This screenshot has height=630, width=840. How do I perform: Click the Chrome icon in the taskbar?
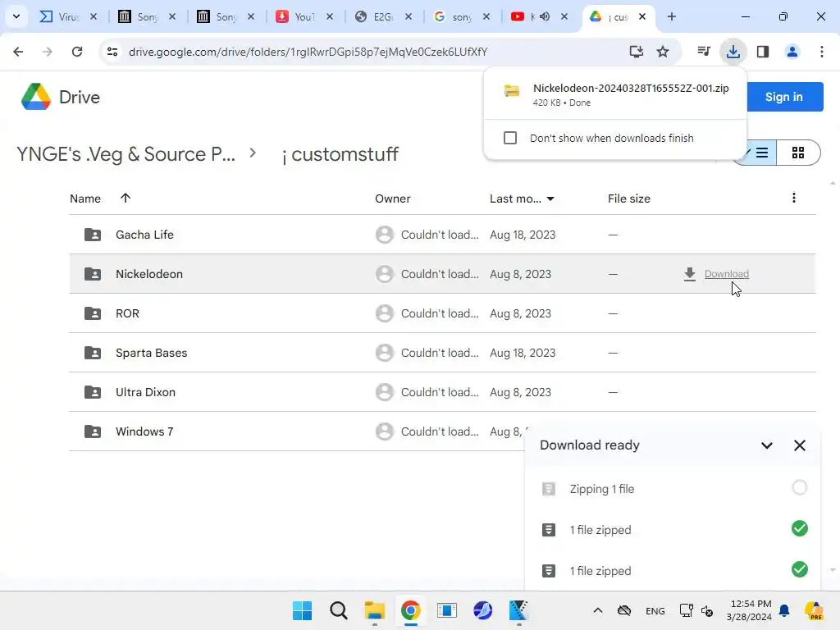410,610
